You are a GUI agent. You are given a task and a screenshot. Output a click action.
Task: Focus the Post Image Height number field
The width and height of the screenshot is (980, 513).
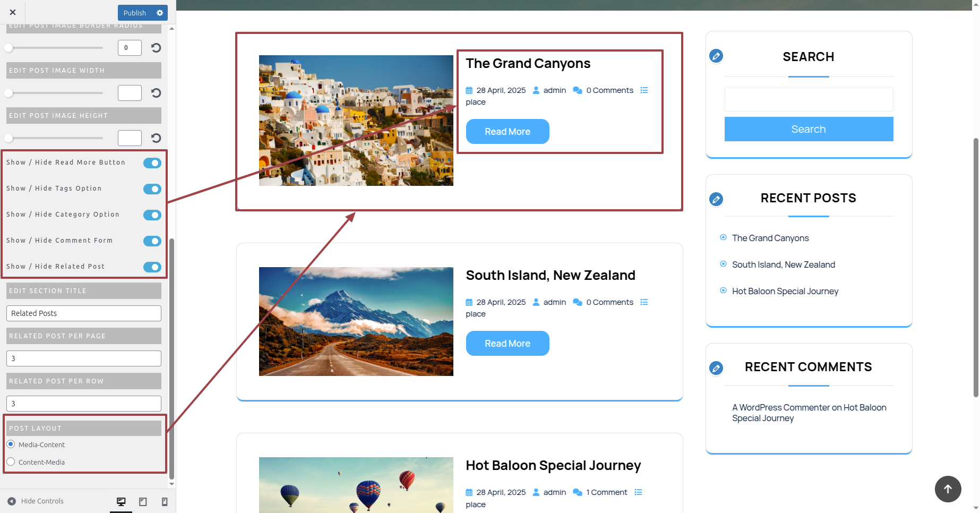pyautogui.click(x=130, y=138)
